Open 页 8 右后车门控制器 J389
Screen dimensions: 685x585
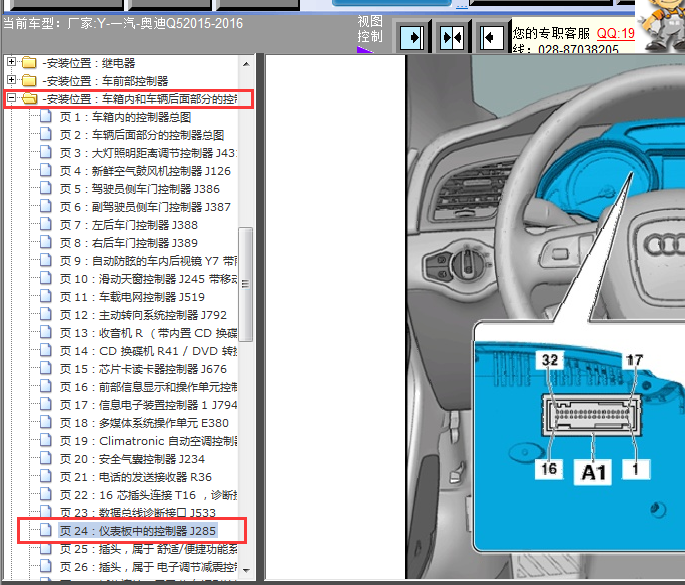129,243
